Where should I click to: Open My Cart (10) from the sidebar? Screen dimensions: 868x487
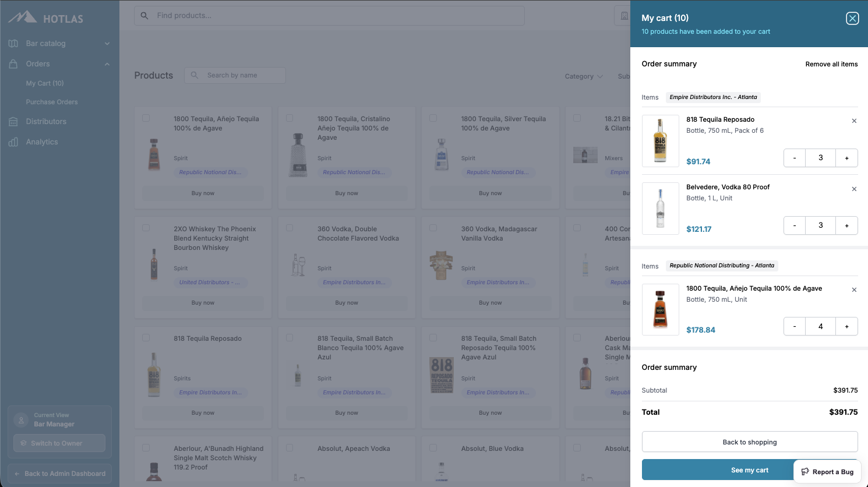[x=45, y=83]
